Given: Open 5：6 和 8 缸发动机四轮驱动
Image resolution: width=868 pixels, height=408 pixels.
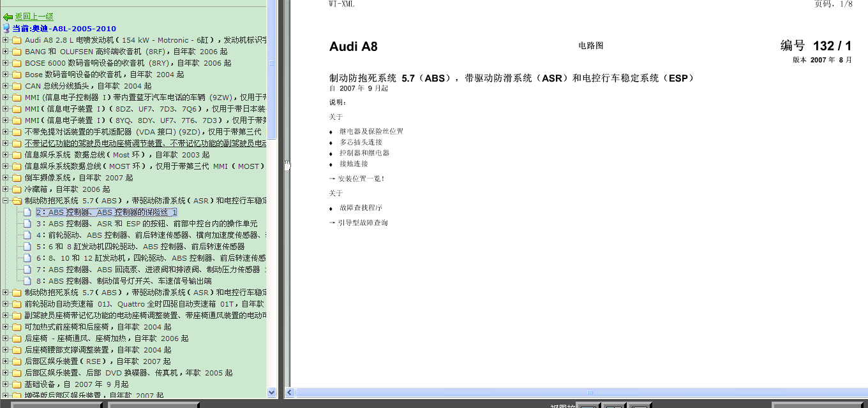Looking at the screenshot, I should (x=140, y=247).
